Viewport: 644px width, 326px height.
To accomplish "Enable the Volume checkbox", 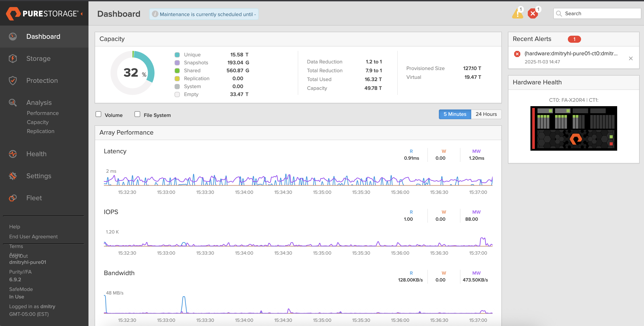I will pos(99,114).
